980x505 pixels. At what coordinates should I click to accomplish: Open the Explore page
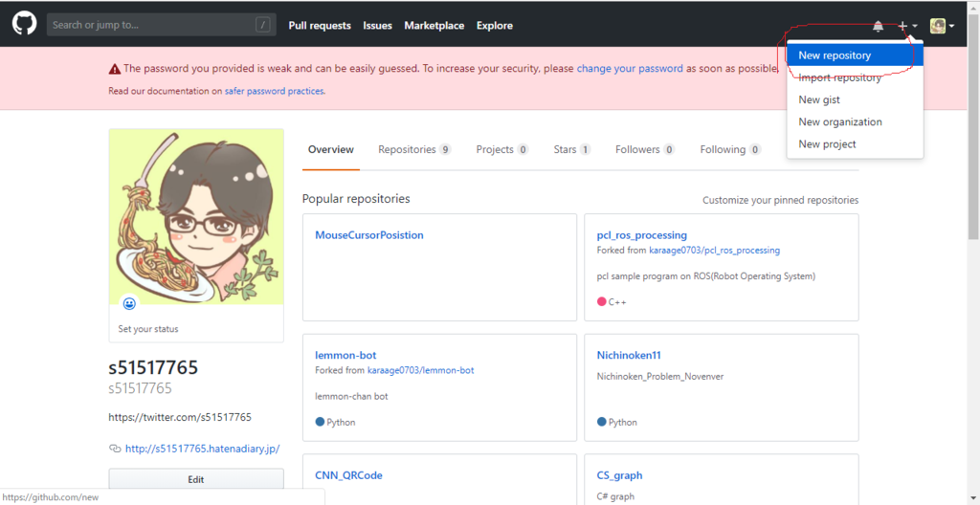[495, 26]
